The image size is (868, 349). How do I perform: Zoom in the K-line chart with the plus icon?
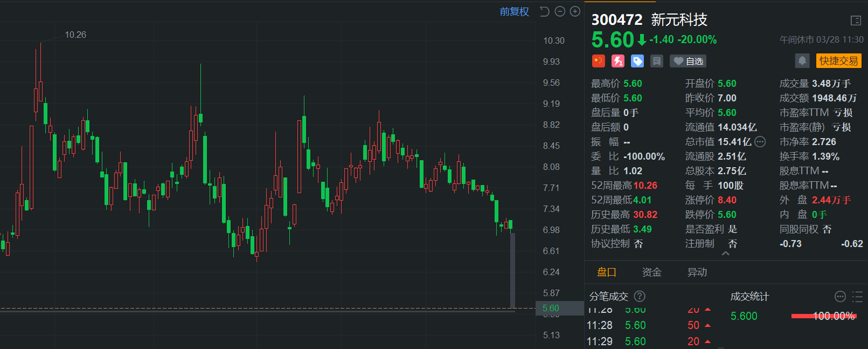(575, 11)
